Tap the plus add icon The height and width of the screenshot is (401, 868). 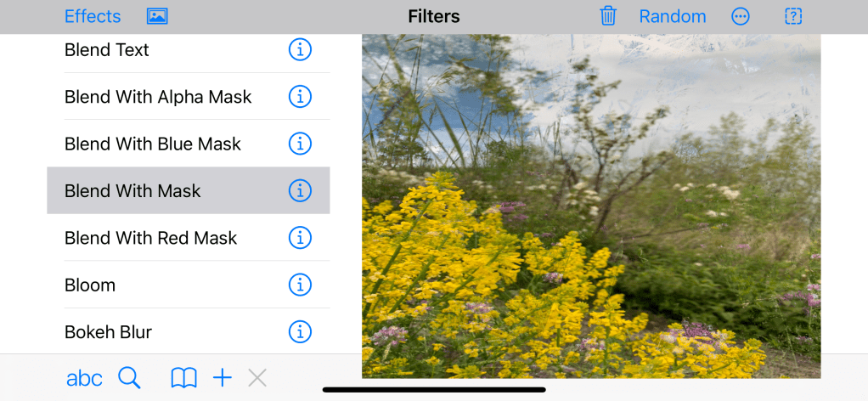pos(222,379)
